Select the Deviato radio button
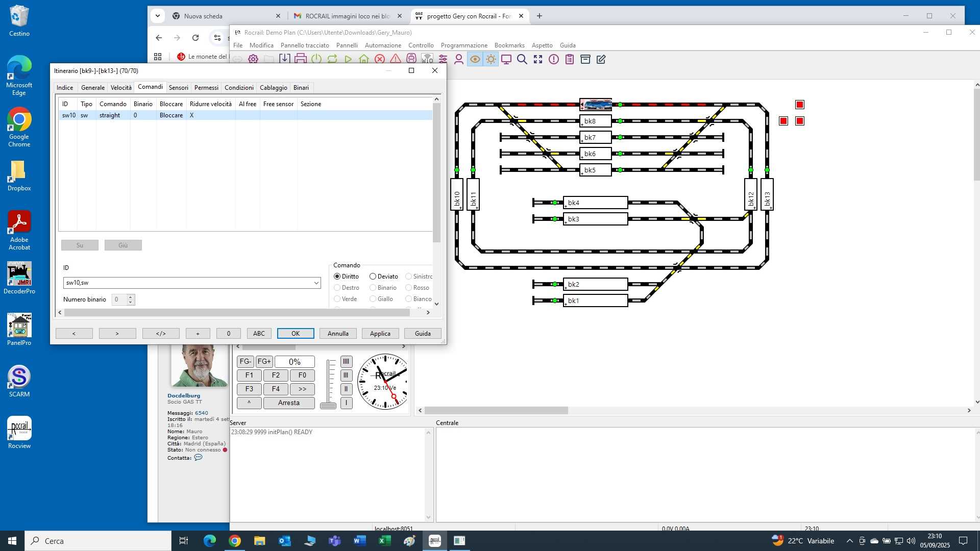The image size is (980, 551). 373,277
